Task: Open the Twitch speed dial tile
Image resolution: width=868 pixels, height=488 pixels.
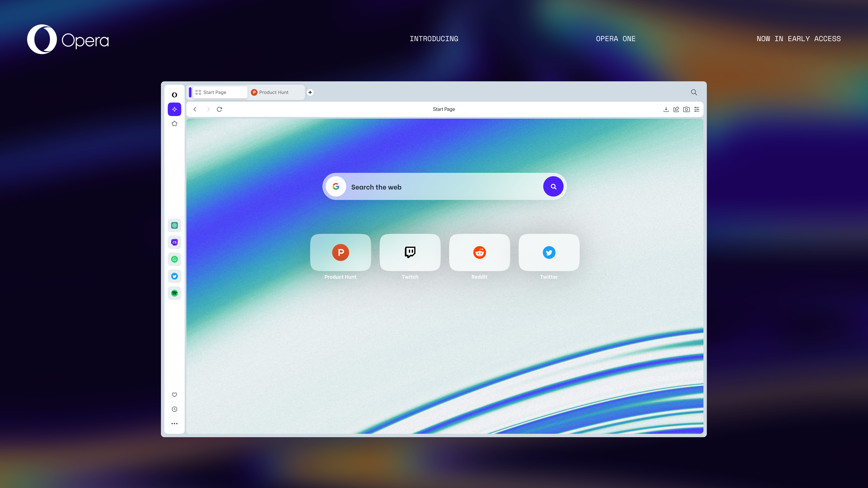Action: 410,252
